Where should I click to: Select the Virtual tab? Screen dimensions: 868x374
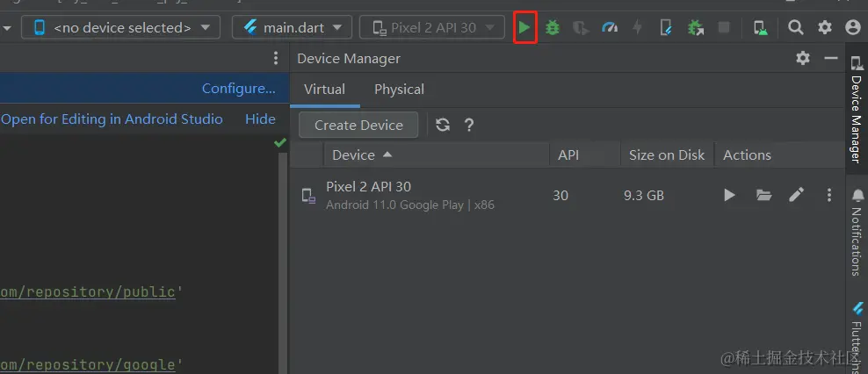click(x=324, y=89)
